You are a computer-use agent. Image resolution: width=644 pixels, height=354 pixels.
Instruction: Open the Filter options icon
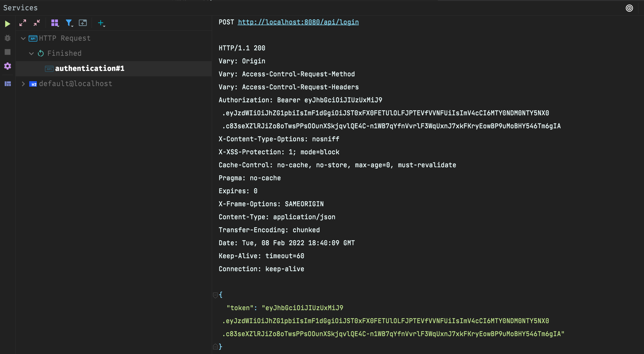pos(69,23)
